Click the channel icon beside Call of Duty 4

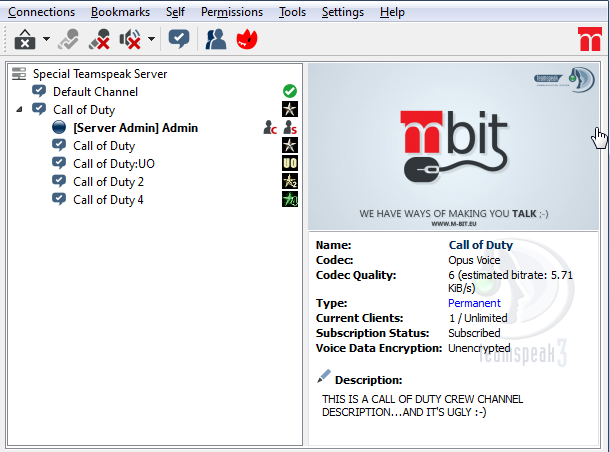click(59, 199)
